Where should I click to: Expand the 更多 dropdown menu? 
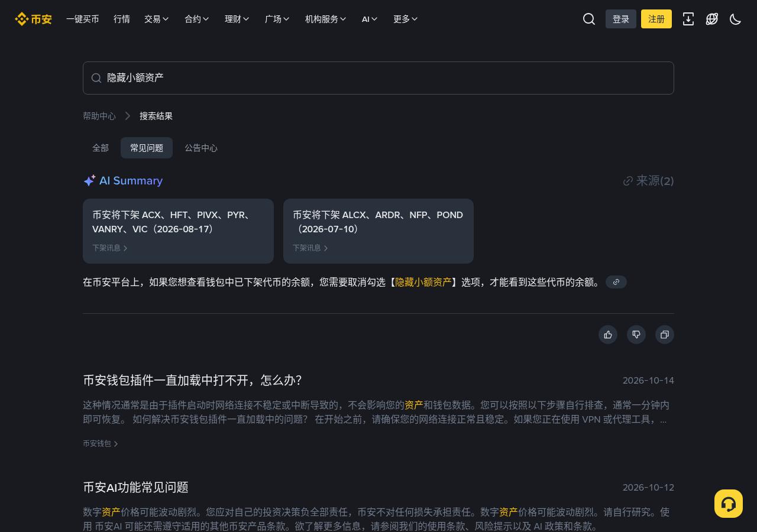click(406, 19)
